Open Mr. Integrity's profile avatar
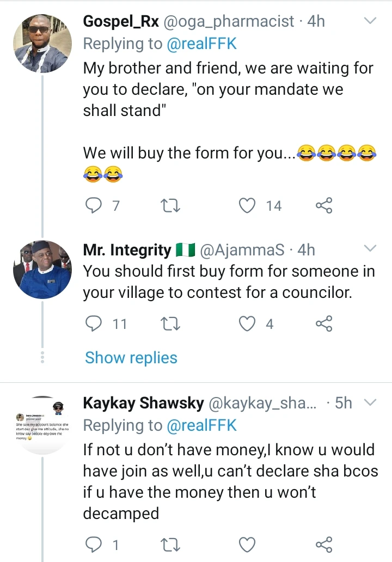Screen dimensions: 392x562 click(42, 270)
